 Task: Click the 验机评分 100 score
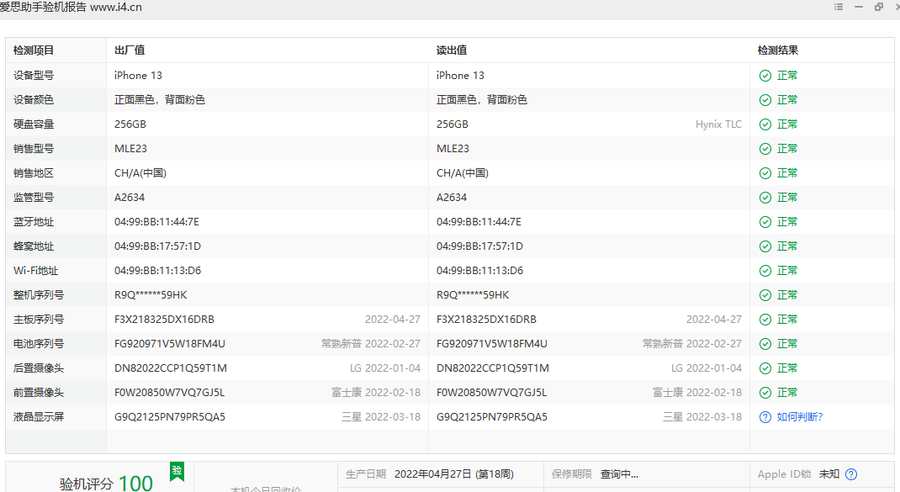point(106,483)
